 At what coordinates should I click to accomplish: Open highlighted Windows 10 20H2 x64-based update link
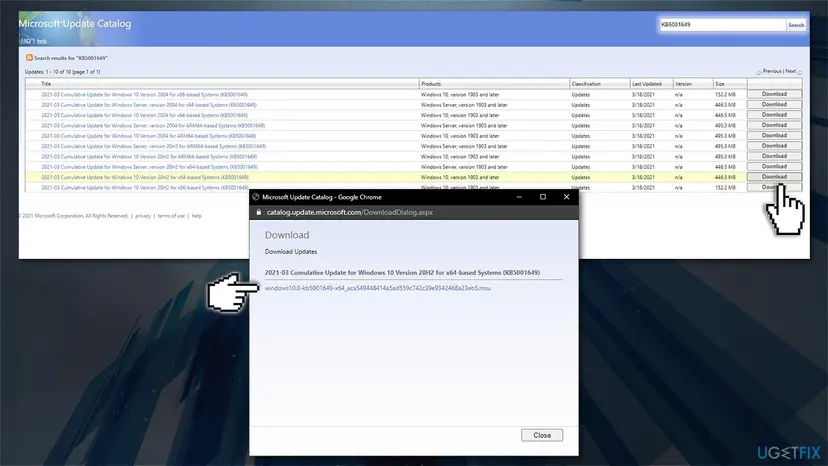(145, 178)
